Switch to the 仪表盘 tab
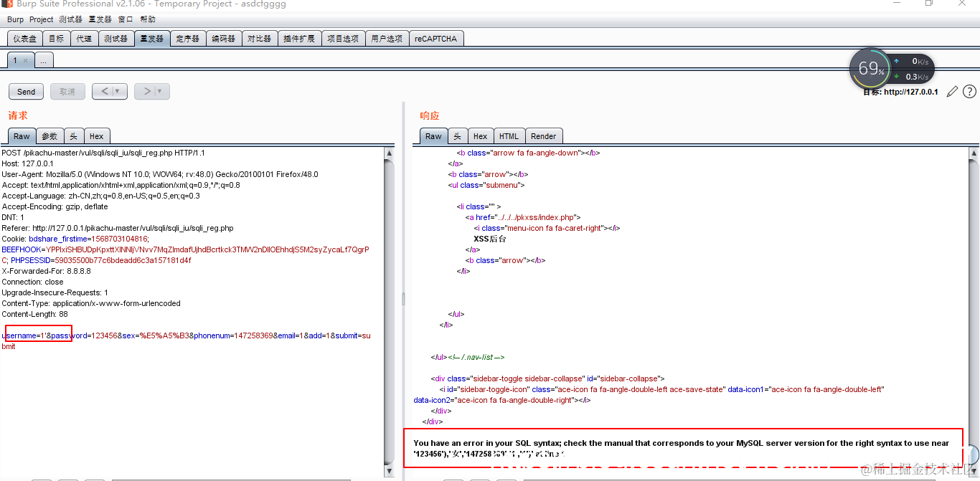 pos(25,39)
